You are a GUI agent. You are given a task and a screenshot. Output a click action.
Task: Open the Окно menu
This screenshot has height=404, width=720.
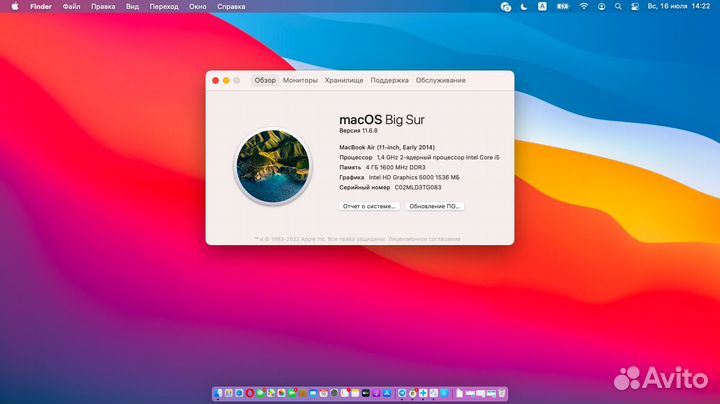click(197, 6)
